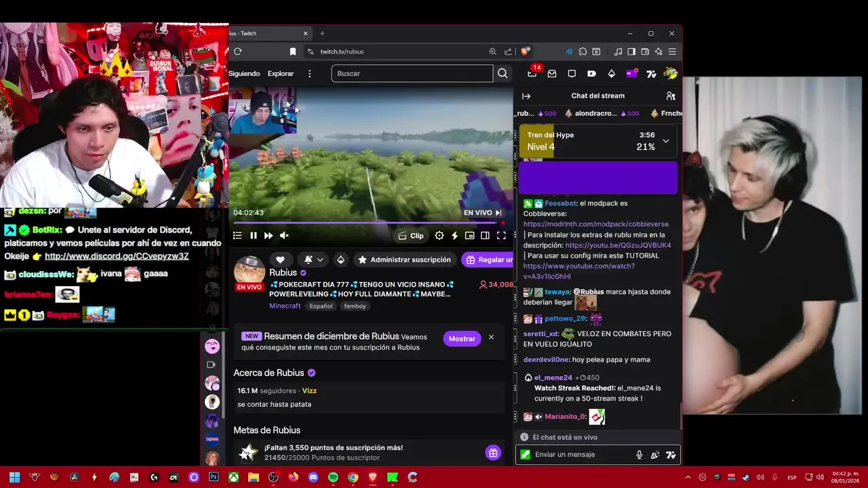This screenshot has width=868, height=488.
Task: Open the Discord invite link in overlay chat
Action: click(x=117, y=256)
